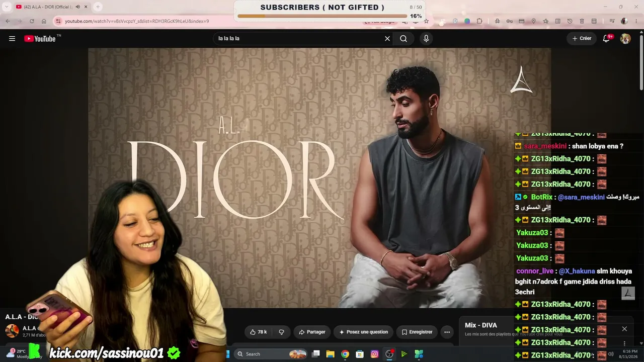Start voice search with the microphone icon

pos(426,39)
